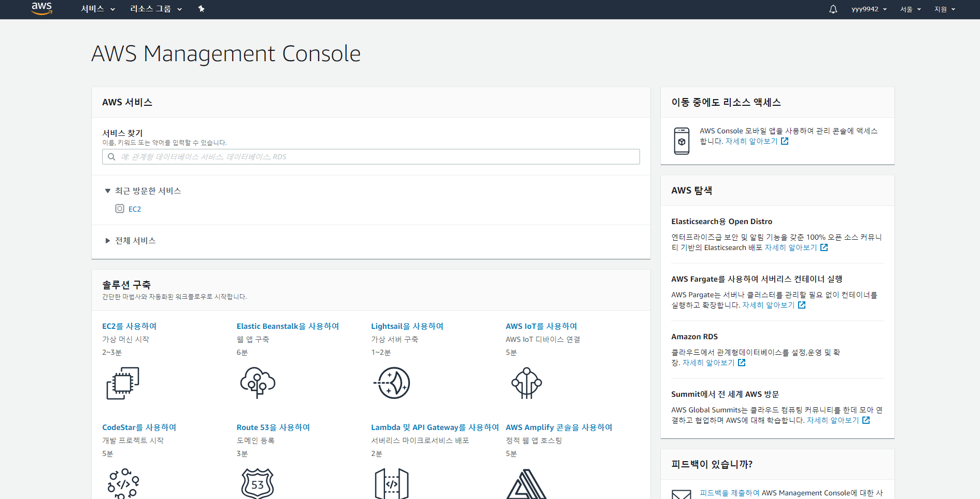Collapse the 최근 방문한 서비스 section

143,191
